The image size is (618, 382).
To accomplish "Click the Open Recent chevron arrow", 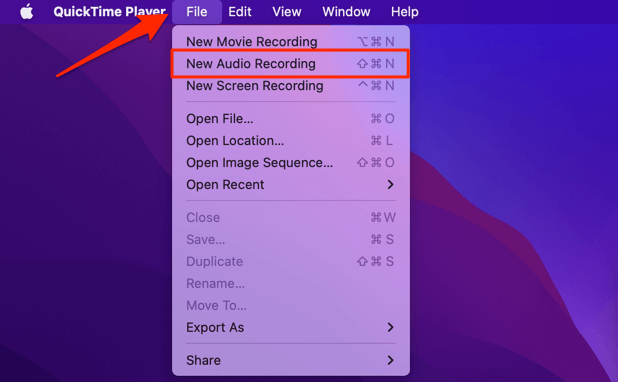I will [390, 184].
